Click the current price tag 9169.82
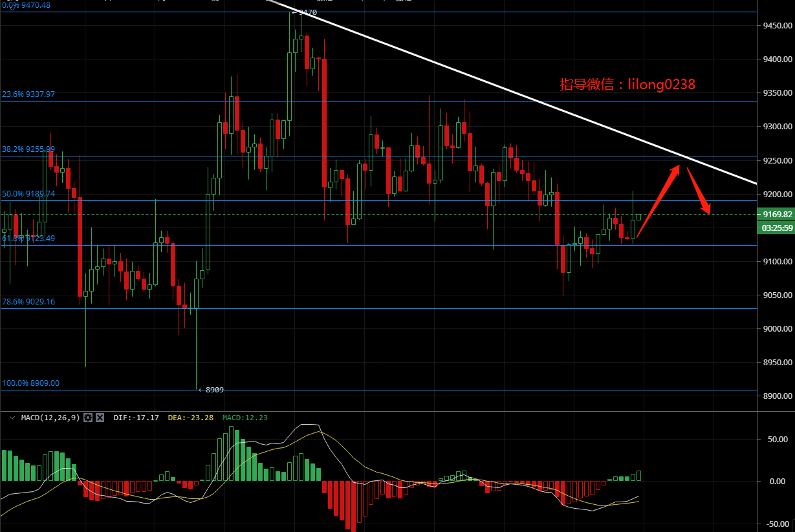 (777, 214)
